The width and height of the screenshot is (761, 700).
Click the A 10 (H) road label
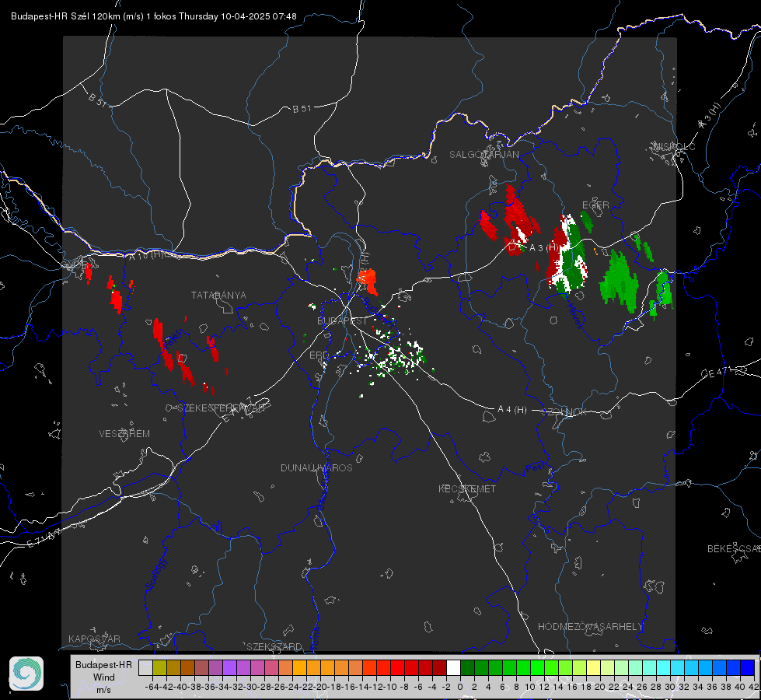pos(146,254)
